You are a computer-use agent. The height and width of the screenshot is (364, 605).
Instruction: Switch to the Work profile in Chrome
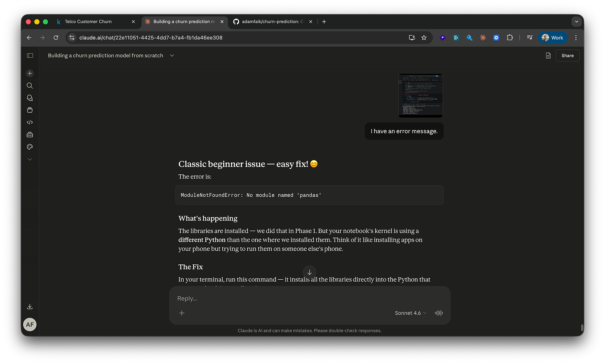(x=553, y=37)
